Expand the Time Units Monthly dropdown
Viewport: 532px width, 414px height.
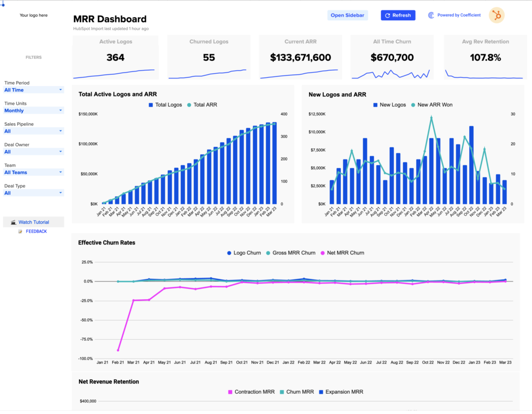click(x=33, y=111)
